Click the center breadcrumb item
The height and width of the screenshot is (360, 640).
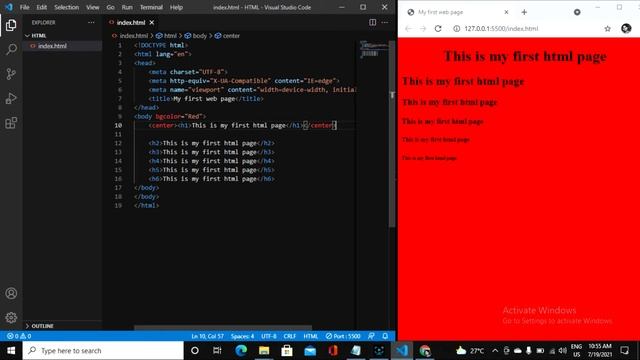pyautogui.click(x=228, y=36)
